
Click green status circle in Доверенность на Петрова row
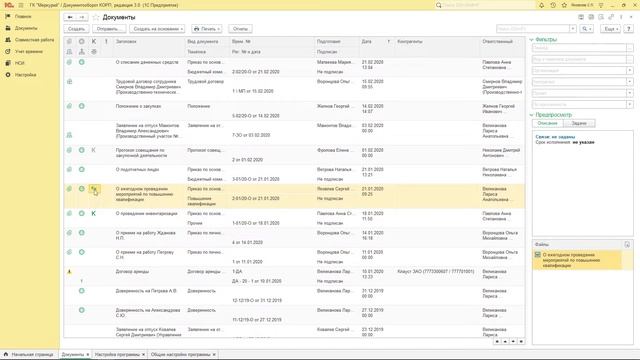(82, 291)
